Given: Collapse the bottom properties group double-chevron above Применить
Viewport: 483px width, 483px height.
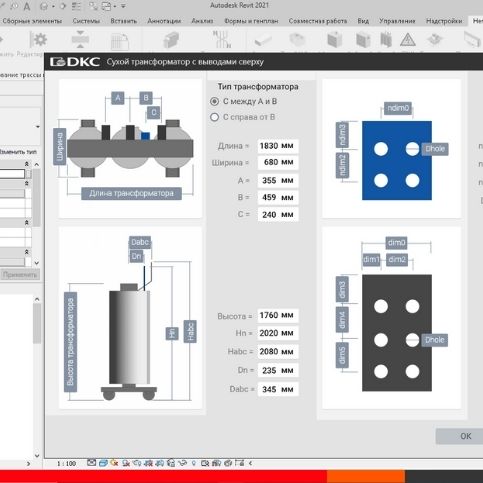Looking at the screenshot, I should pos(27,252).
